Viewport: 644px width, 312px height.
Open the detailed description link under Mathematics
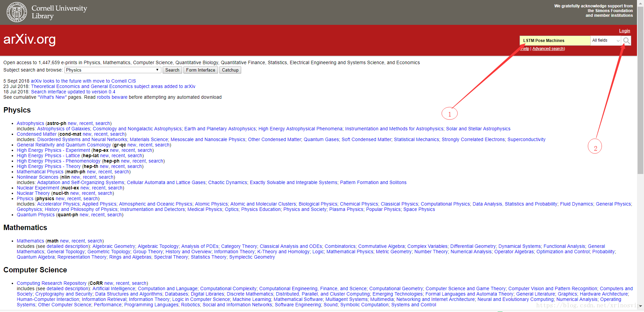[68, 246]
